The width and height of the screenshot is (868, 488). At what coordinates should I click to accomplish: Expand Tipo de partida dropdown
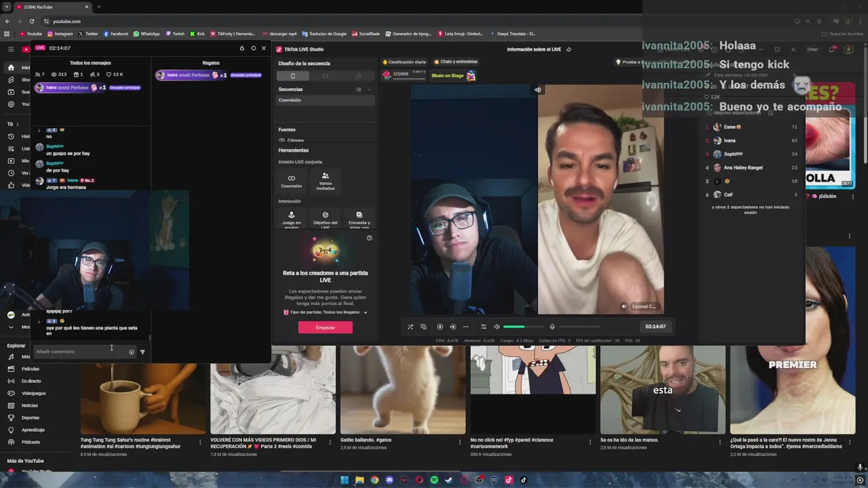pyautogui.click(x=366, y=312)
